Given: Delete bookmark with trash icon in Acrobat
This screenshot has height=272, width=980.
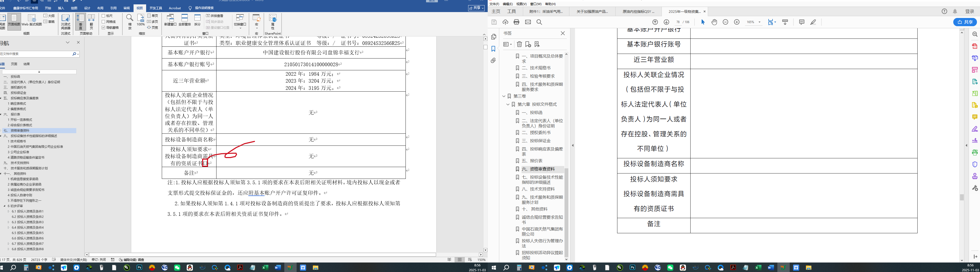Looking at the screenshot, I should coord(519,44).
